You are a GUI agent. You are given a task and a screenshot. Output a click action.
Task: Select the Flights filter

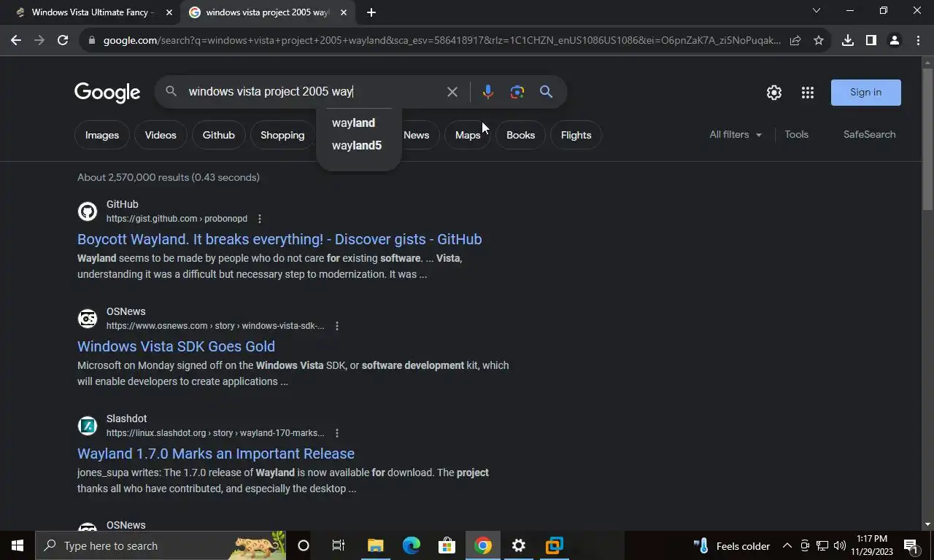[x=576, y=135]
